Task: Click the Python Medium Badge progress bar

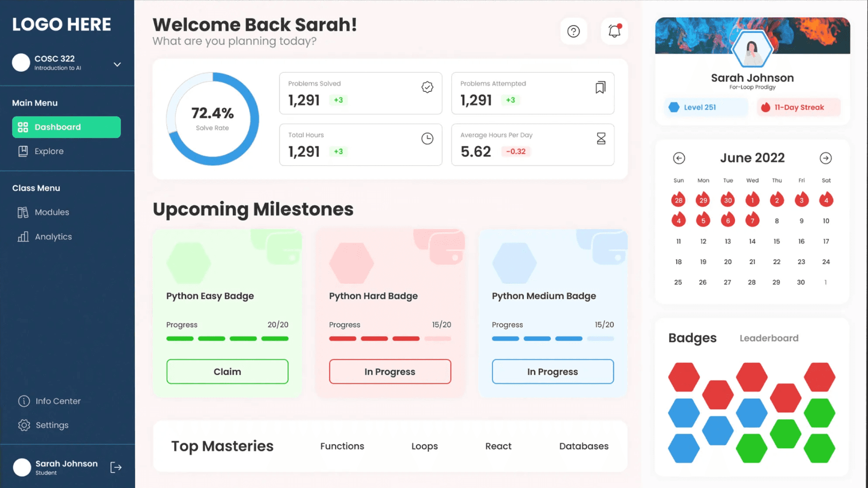Action: 552,338
